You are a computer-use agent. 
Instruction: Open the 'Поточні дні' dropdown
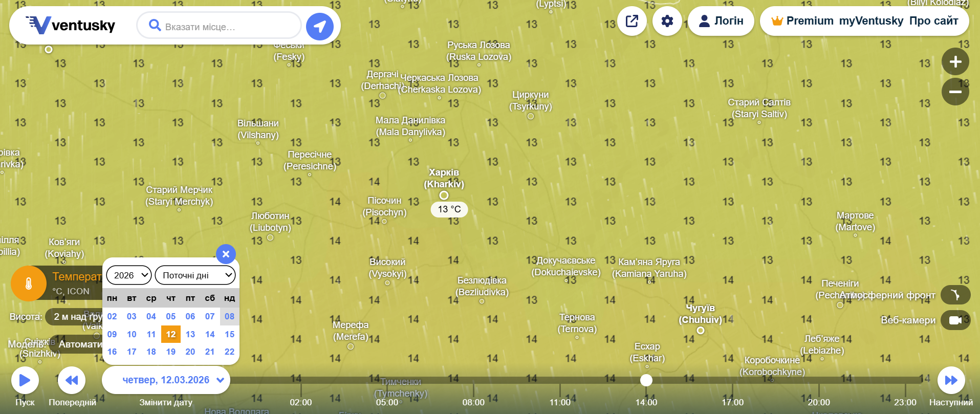(195, 275)
